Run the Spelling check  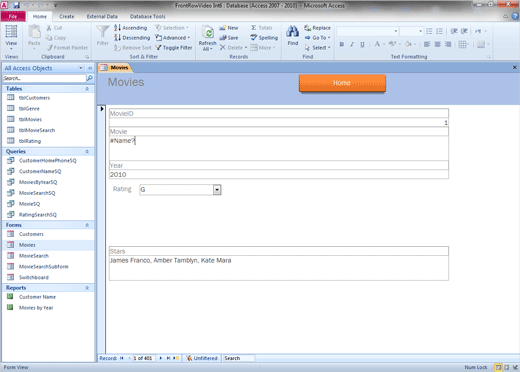pos(264,38)
